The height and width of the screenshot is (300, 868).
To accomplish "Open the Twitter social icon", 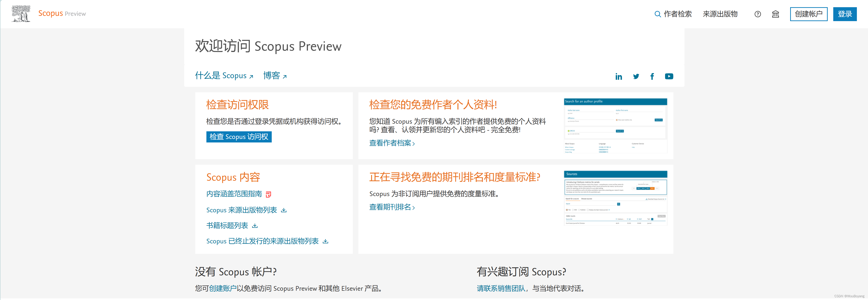I will click(636, 77).
